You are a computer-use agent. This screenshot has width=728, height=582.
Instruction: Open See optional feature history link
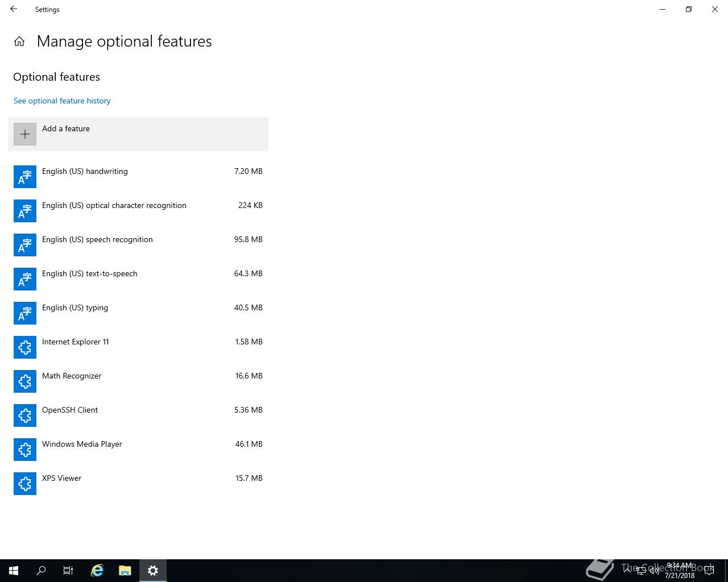62,101
